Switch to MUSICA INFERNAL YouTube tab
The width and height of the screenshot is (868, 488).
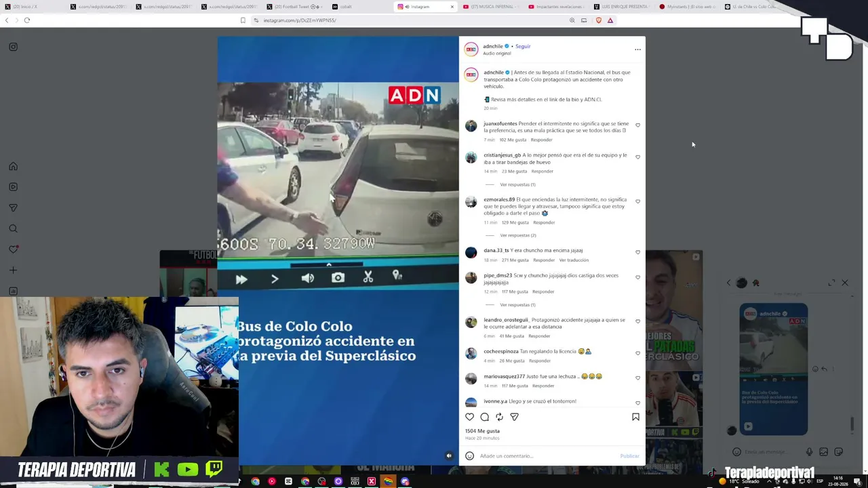pyautogui.click(x=492, y=7)
